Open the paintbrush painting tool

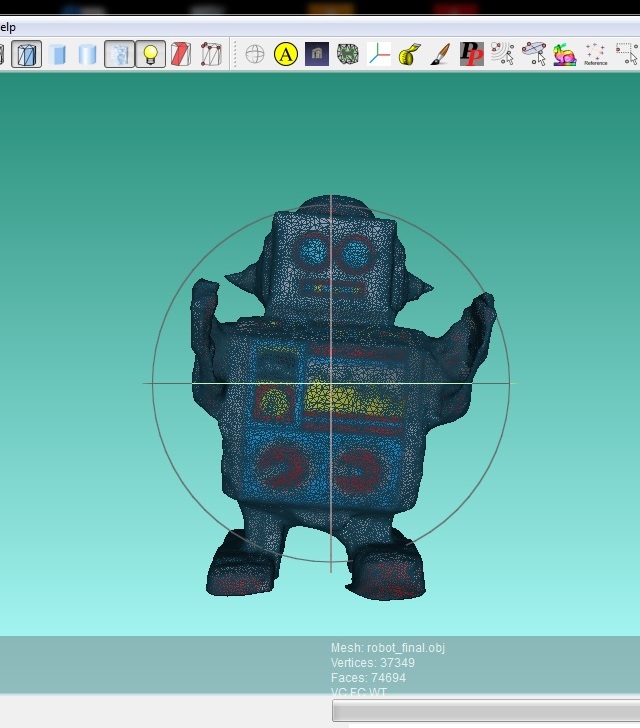point(440,54)
